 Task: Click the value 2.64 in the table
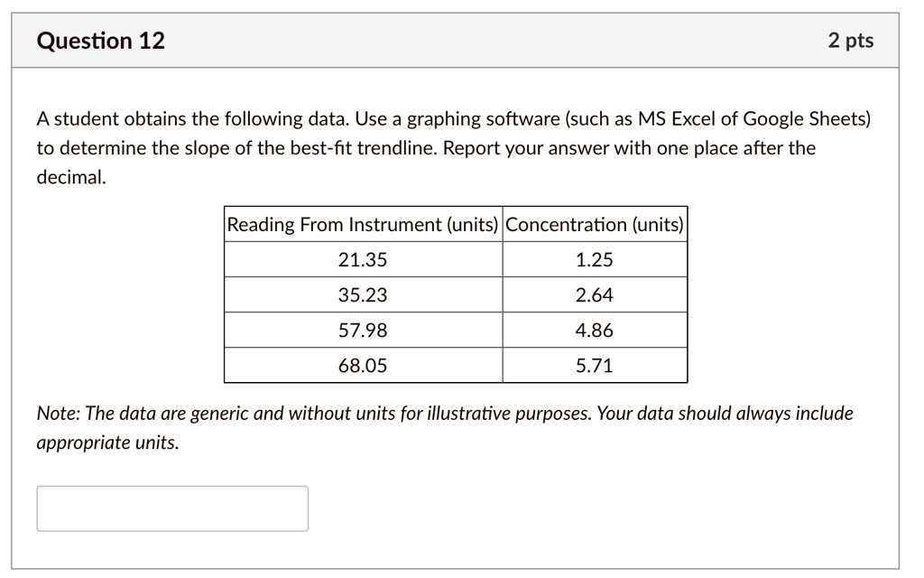pos(595,294)
